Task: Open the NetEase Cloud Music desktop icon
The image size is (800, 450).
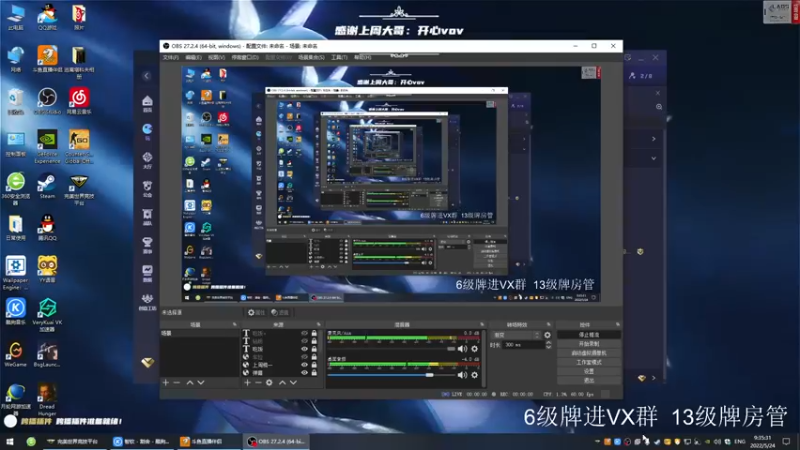Action: pyautogui.click(x=79, y=100)
